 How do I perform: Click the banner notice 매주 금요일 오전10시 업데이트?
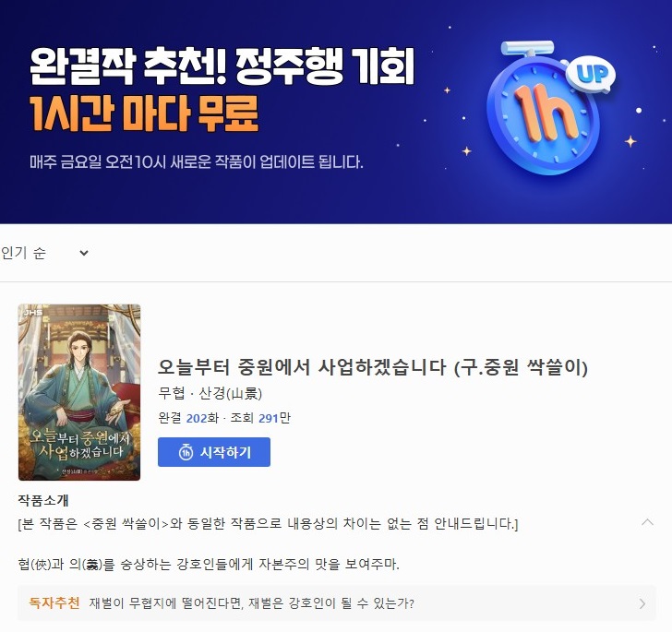click(x=197, y=162)
